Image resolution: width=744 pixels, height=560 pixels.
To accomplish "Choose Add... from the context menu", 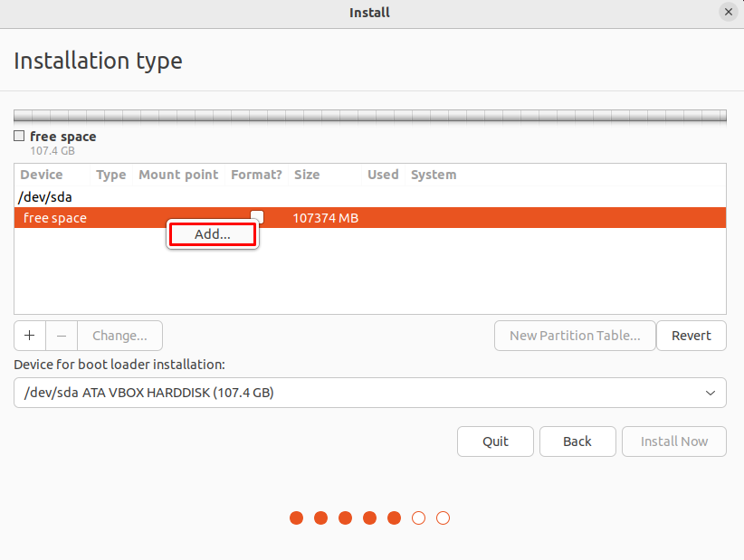I will pyautogui.click(x=213, y=234).
